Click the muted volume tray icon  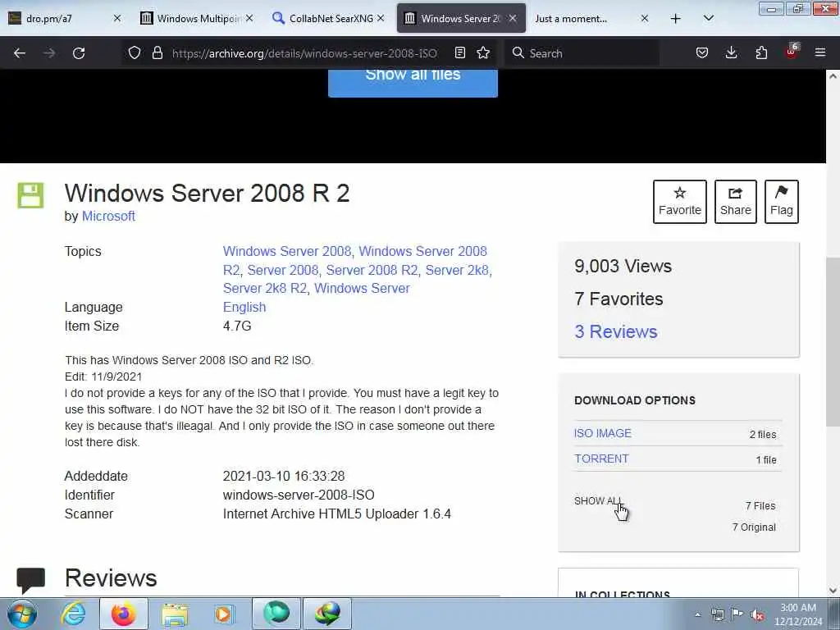[757, 615]
